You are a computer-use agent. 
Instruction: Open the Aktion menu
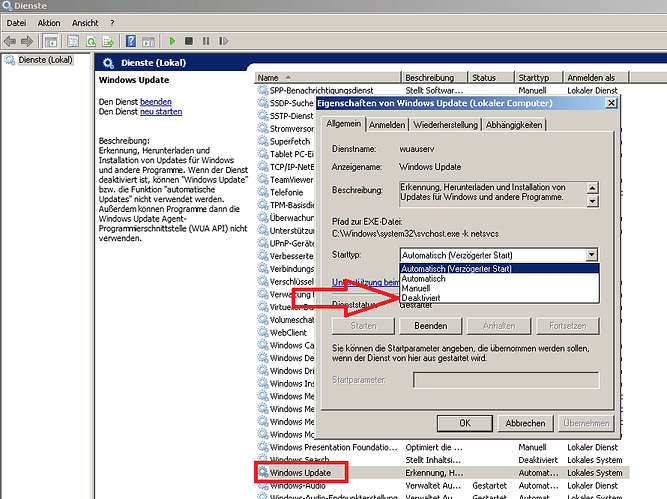pos(48,23)
